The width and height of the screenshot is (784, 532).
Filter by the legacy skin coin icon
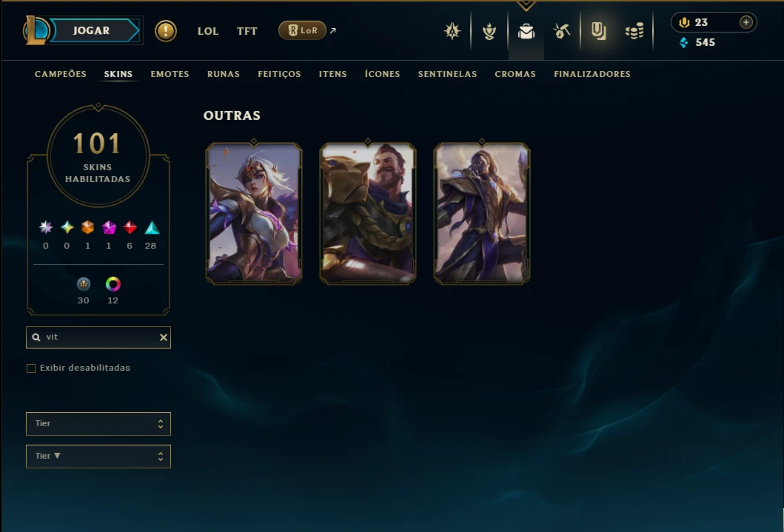coord(84,284)
